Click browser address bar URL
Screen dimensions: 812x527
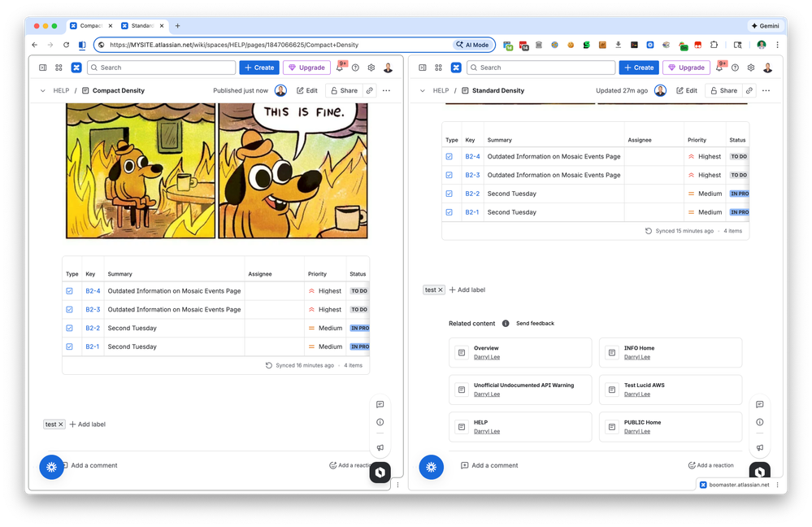pos(234,45)
